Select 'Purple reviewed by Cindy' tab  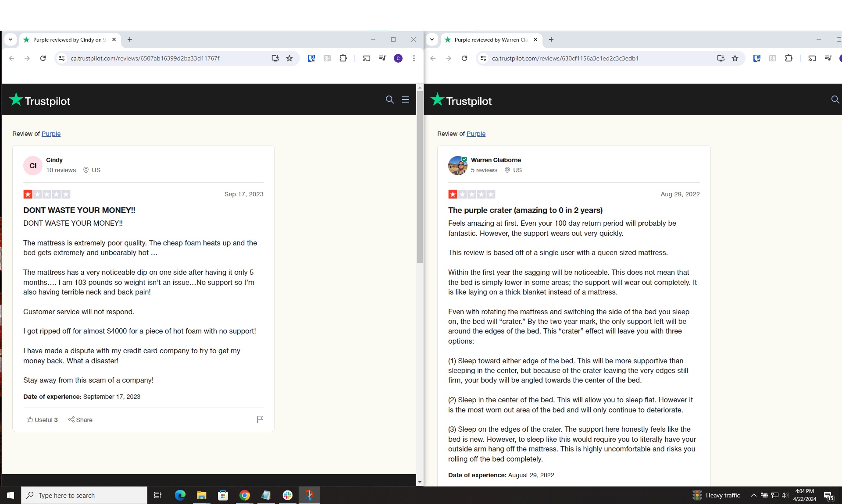(x=70, y=40)
